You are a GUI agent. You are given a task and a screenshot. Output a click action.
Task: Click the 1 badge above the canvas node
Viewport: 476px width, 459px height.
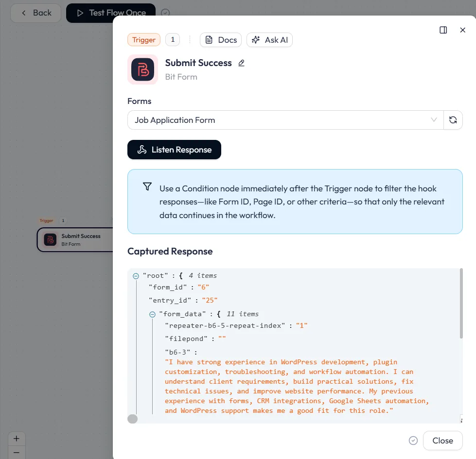(63, 221)
